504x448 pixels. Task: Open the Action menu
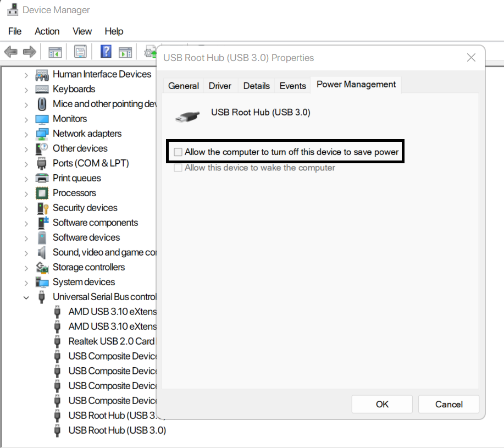pyautogui.click(x=47, y=31)
